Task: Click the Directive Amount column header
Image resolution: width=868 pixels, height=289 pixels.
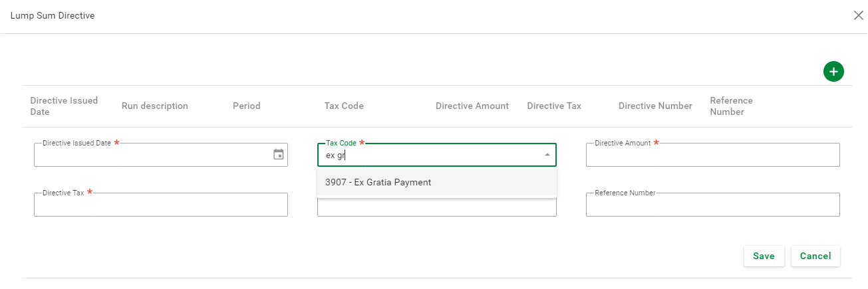Action: point(472,106)
